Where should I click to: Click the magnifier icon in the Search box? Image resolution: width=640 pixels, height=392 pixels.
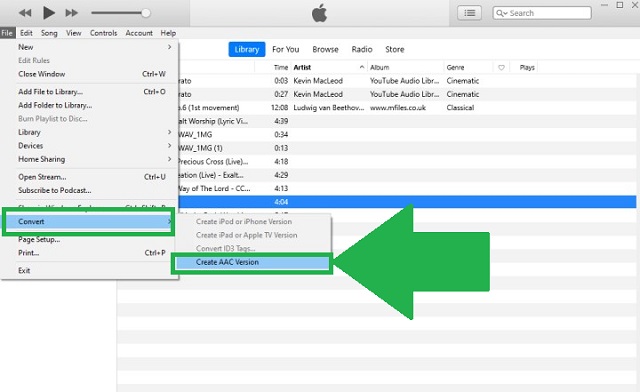tap(499, 13)
